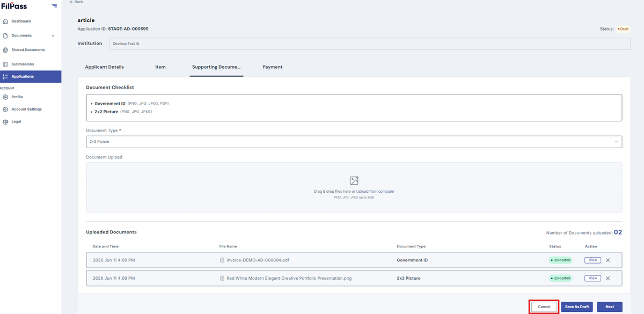Click Save As Draft button
The image size is (644, 314).
click(577, 306)
